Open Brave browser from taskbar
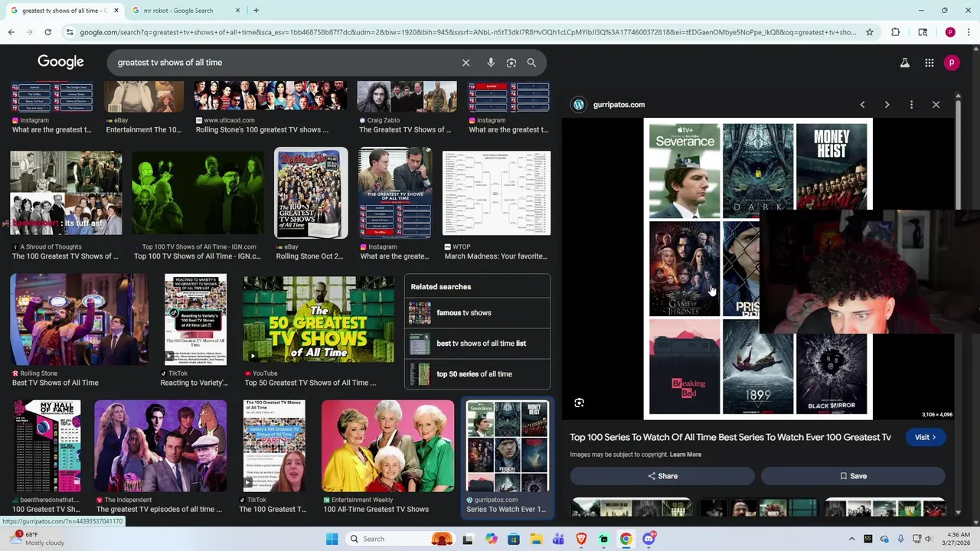Image resolution: width=980 pixels, height=551 pixels. pyautogui.click(x=581, y=539)
